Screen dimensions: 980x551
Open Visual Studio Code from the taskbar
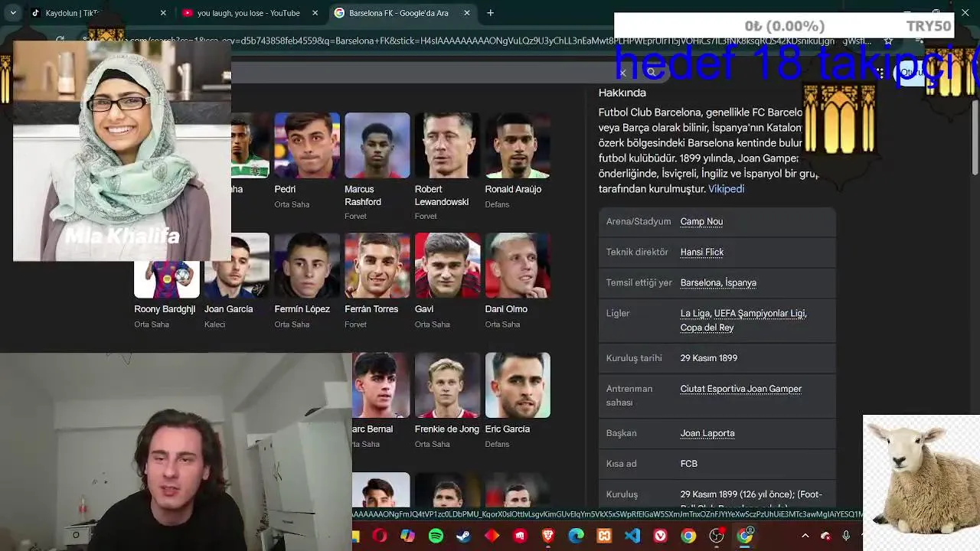632,536
